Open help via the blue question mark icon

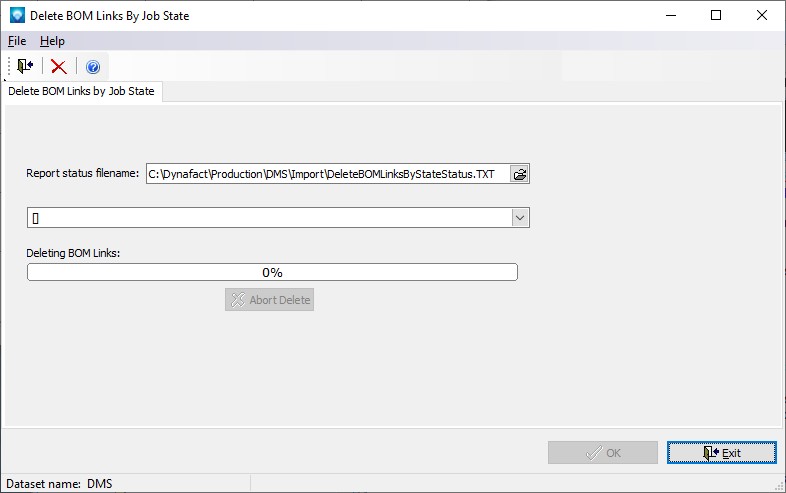point(93,67)
